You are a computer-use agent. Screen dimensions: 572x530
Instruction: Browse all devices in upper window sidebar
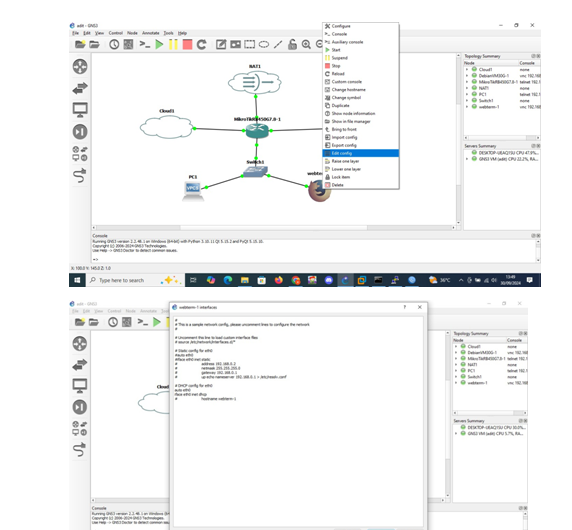coord(80,154)
